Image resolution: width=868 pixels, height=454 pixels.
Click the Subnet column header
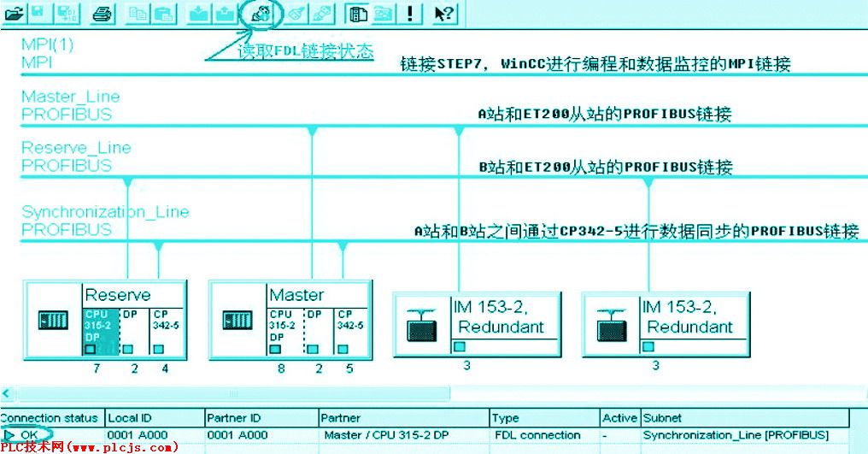pyautogui.click(x=745, y=418)
